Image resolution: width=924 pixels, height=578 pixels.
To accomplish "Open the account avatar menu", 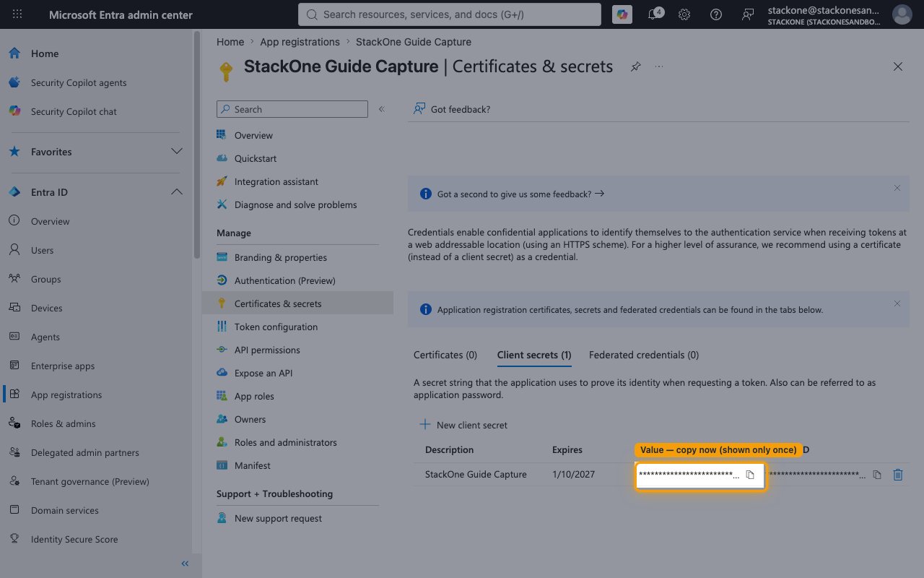I will 902,14.
